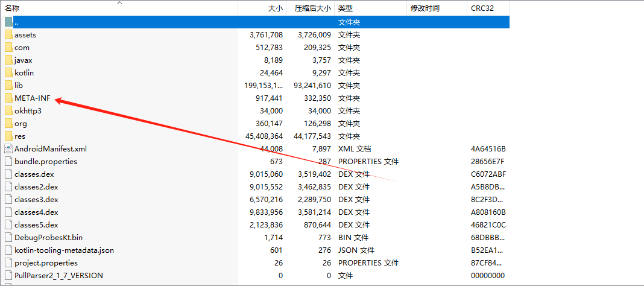Image resolution: width=644 pixels, height=286 pixels.
Task: Select the parent directory ".." icon
Action: (x=8, y=22)
